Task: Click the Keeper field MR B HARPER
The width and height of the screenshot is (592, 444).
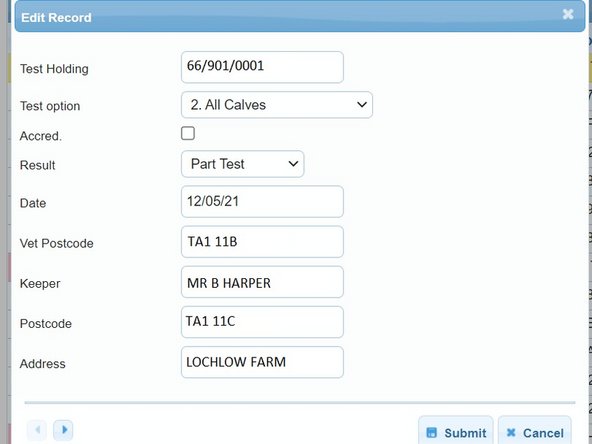Action: [x=262, y=282]
